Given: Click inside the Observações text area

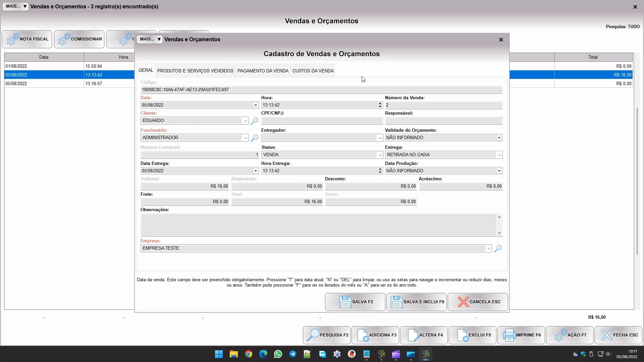Looking at the screenshot, I should (318, 225).
